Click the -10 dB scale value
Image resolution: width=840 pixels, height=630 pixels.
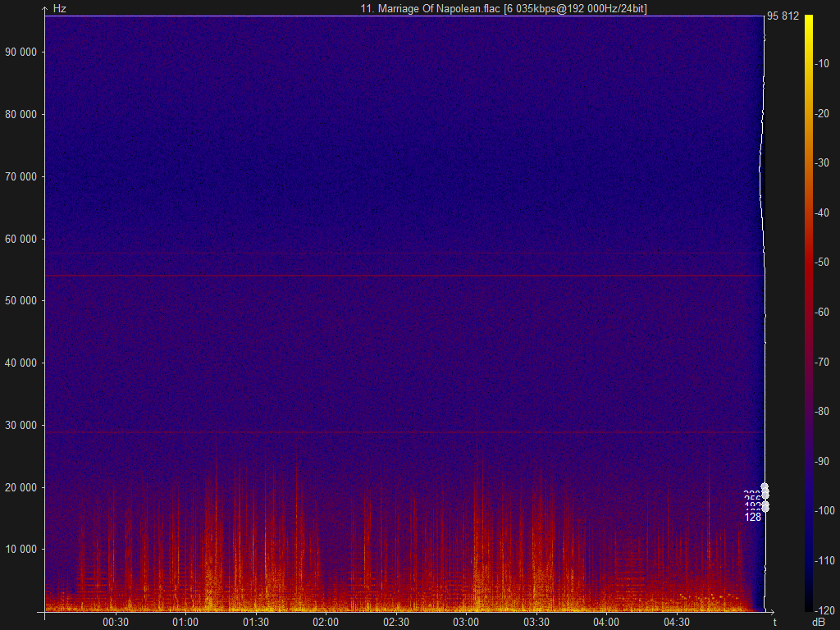click(822, 64)
